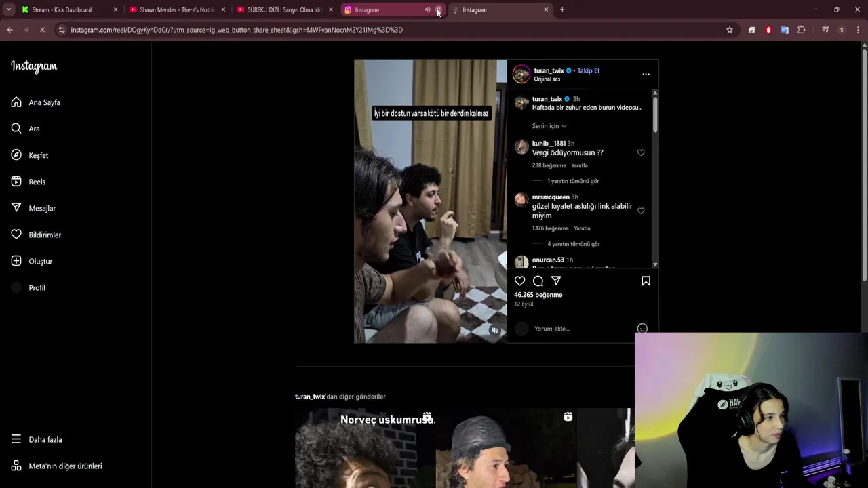The image size is (868, 488).
Task: Click Orijinal ses audio link
Action: pos(547,79)
